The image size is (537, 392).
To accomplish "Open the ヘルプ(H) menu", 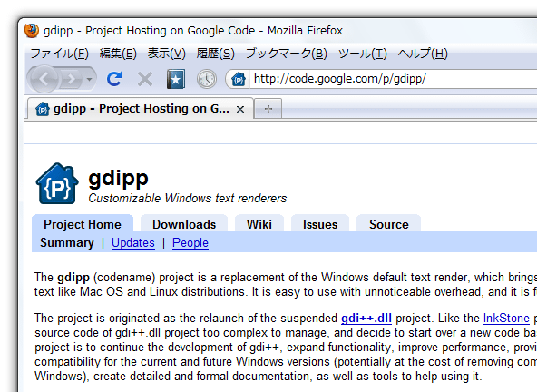I will (x=423, y=54).
